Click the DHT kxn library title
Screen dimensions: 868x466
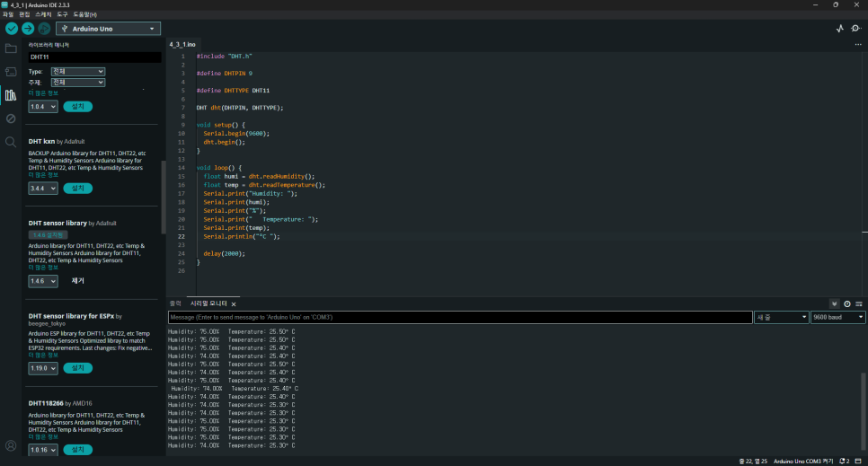[41, 142]
